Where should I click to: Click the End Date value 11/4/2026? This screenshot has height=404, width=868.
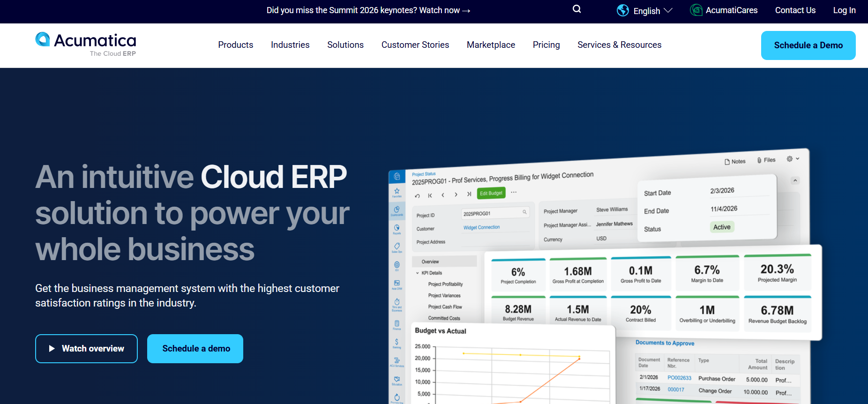[724, 209]
